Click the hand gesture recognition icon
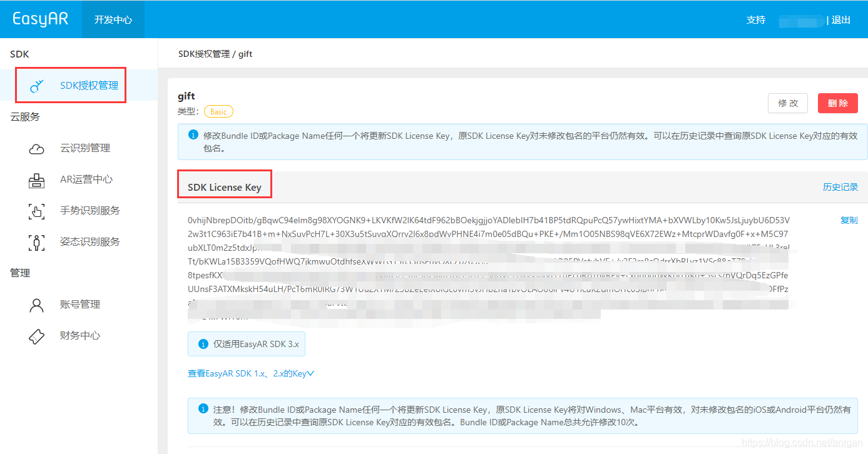 [37, 211]
